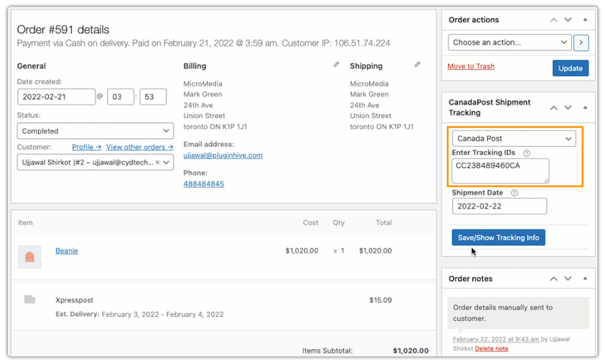The width and height of the screenshot is (605, 364).
Task: Click the Total column header
Action: click(x=384, y=223)
